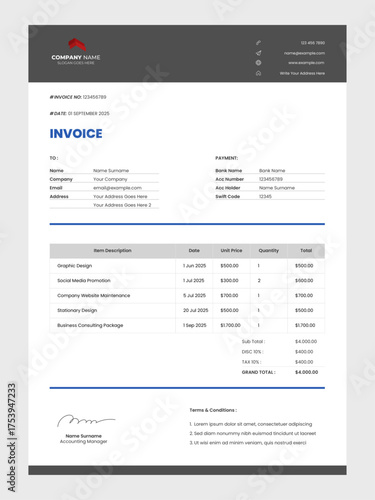
Task: Click the phone icon in the header
Action: (x=258, y=43)
